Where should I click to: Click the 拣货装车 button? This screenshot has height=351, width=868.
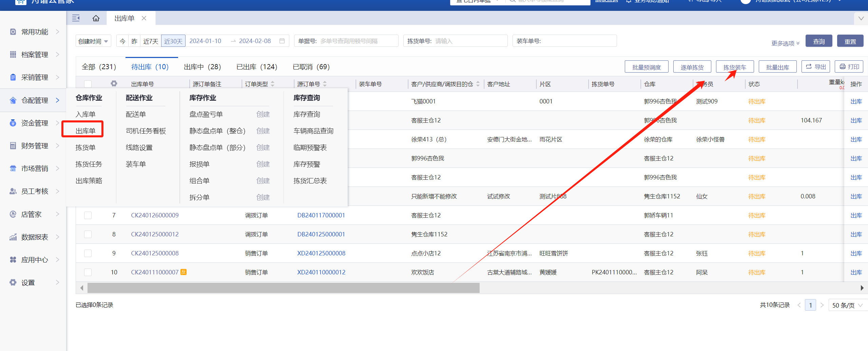click(735, 67)
